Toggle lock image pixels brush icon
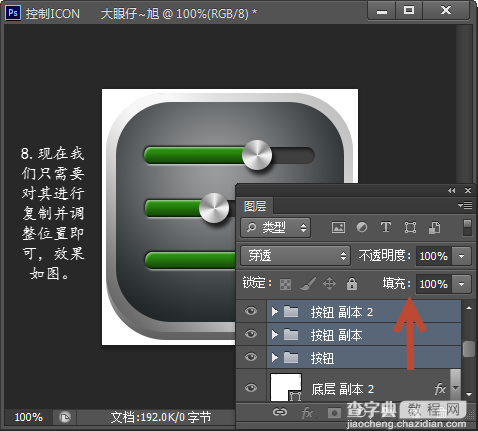This screenshot has height=431, width=478. (x=308, y=284)
